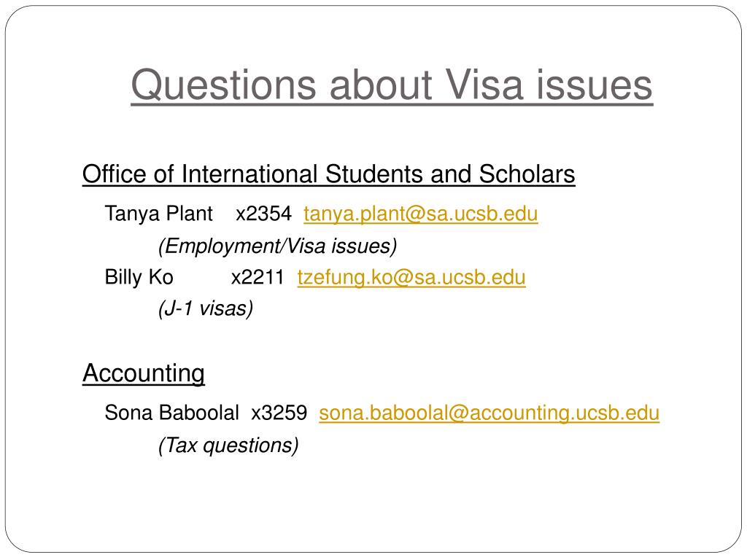Click the word "Scholars" in the heading
Viewport: 747px width, 560px height.
pos(527,174)
